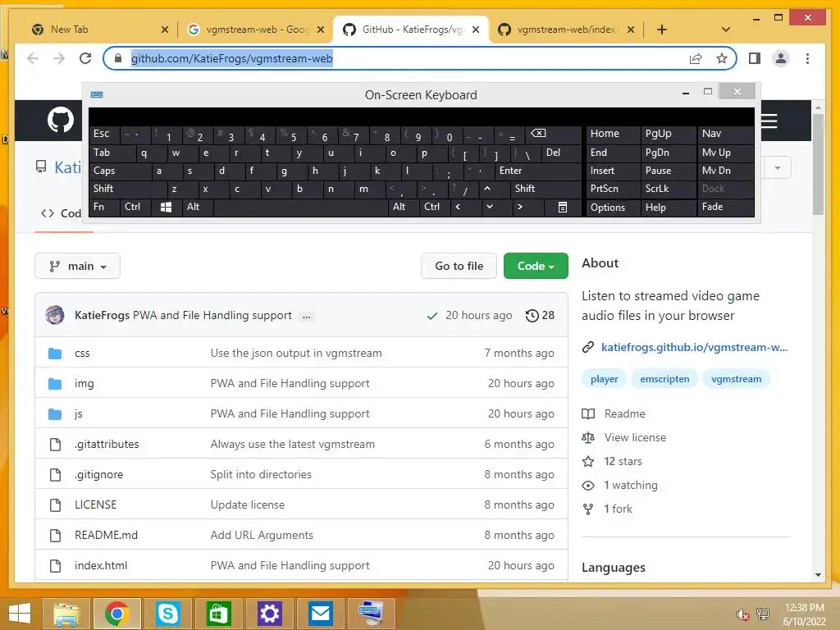Open the index.html file
Viewport: 840px width, 630px height.
click(101, 565)
